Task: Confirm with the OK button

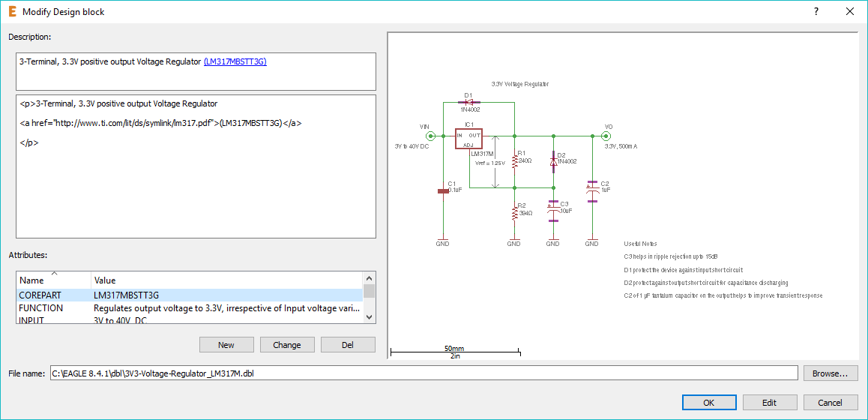Action: pos(708,403)
